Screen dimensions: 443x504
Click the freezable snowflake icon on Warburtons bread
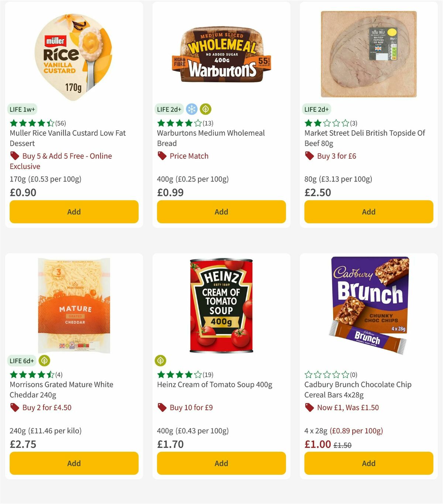(x=191, y=109)
